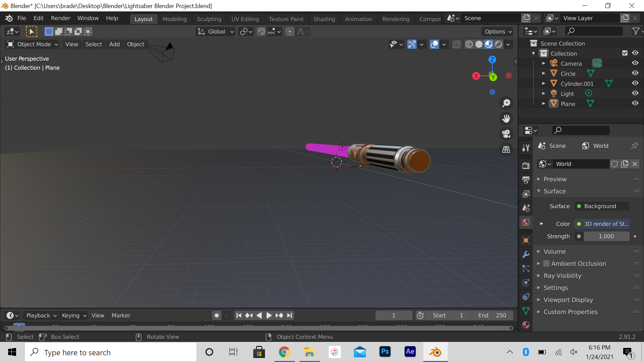Toggle snapping magnet in header
644x362 pixels.
261,32
